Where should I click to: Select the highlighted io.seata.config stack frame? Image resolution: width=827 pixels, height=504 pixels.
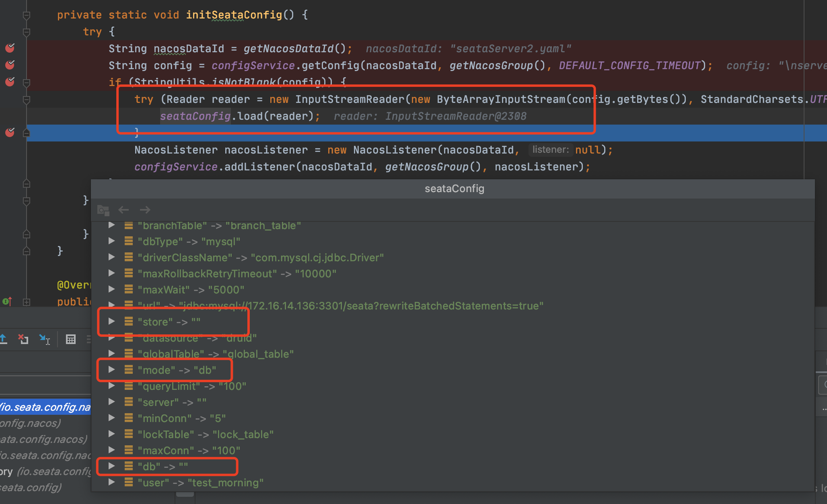44,407
